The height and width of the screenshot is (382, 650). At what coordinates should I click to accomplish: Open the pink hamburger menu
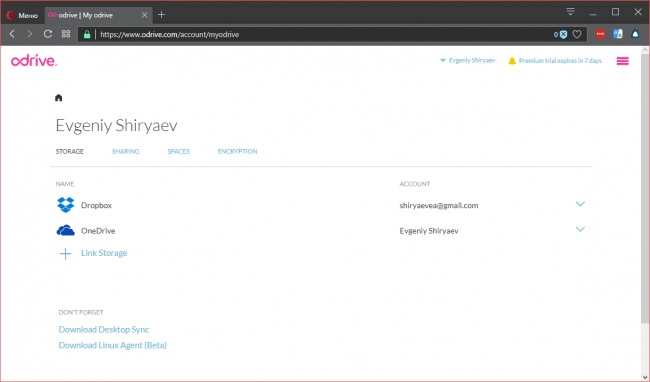point(623,61)
